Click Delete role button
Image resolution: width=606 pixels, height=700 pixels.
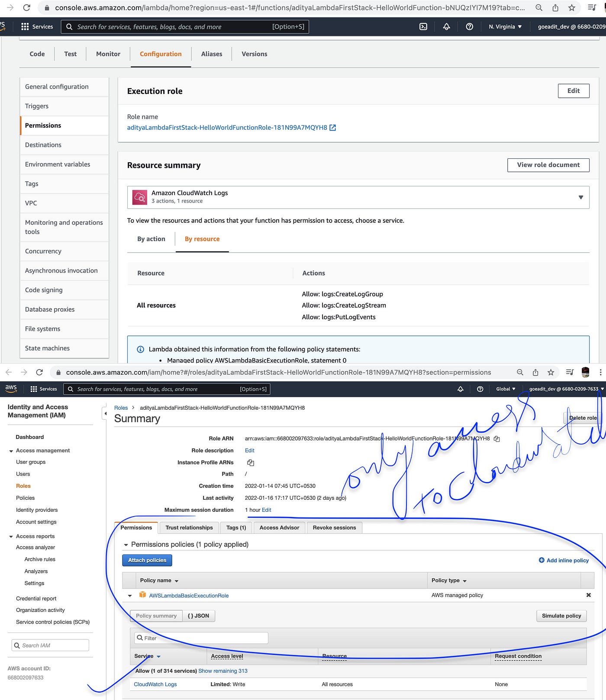click(583, 418)
